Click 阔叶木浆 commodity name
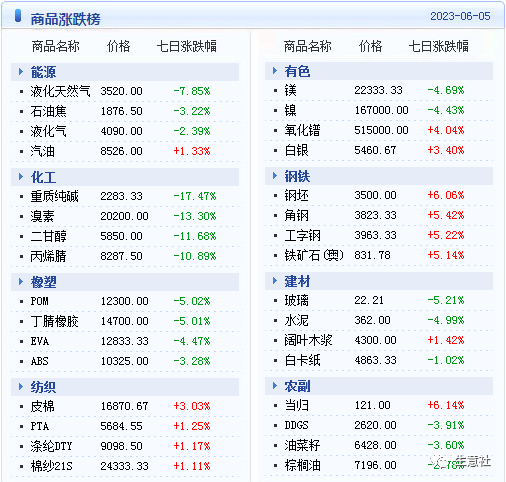The width and height of the screenshot is (506, 482). click(308, 340)
